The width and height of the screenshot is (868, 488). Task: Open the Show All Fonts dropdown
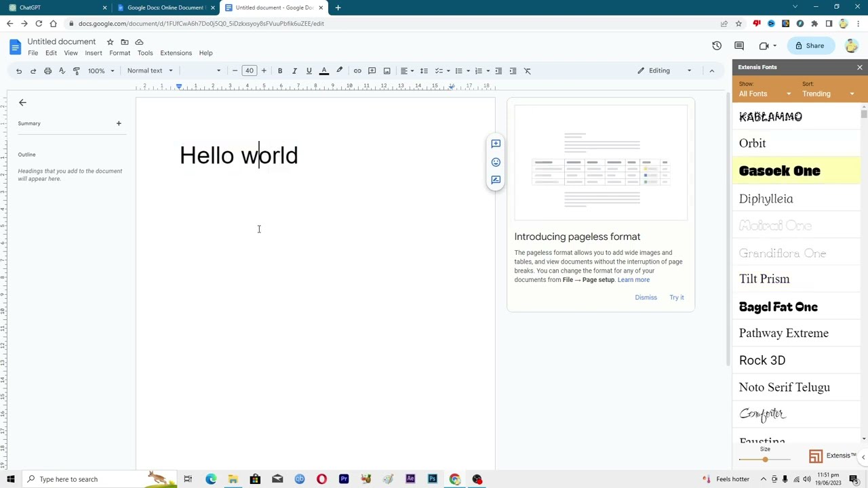coord(765,94)
